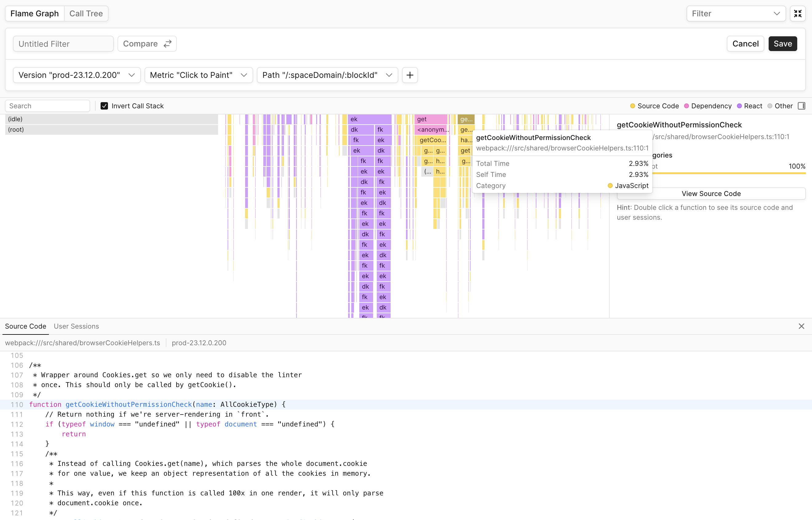This screenshot has height=520, width=812.
Task: Click getCookieWithoutPermissionCheck in code line 110
Action: (x=129, y=405)
